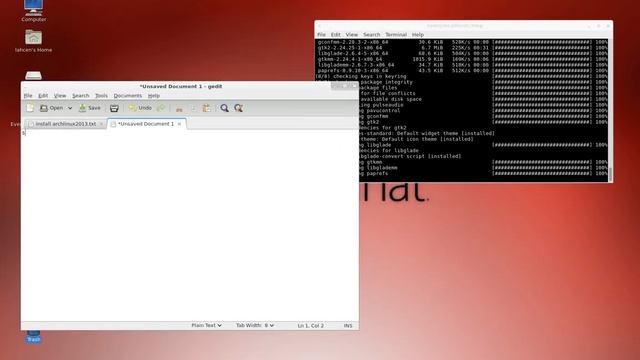Switch to install.archlinux2013.txt tab

click(65, 124)
